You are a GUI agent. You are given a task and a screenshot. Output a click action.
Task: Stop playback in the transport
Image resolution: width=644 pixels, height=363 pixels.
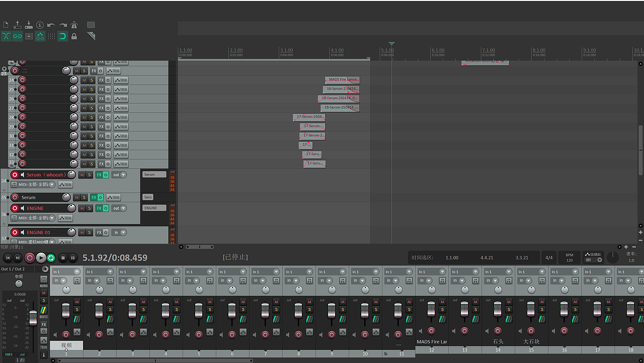click(x=63, y=258)
